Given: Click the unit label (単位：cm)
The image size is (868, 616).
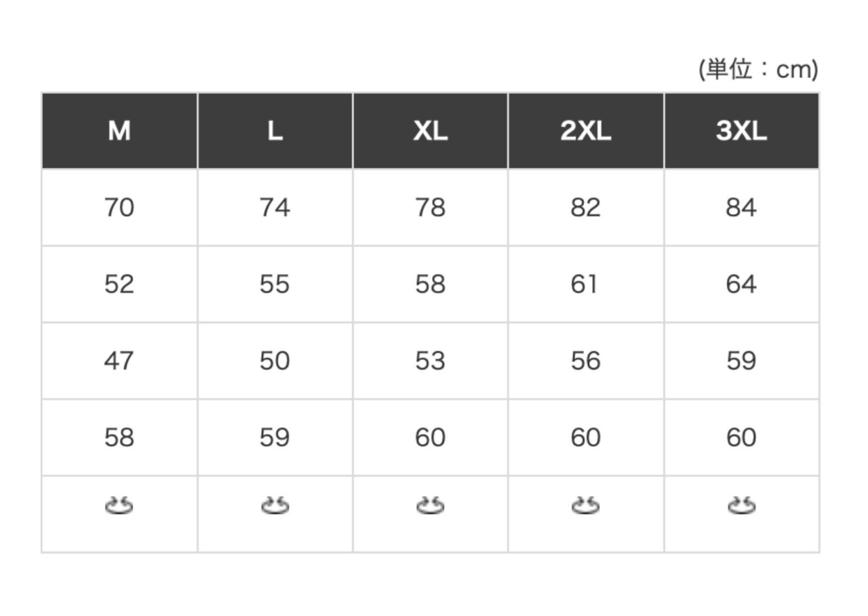Looking at the screenshot, I should point(759,69).
